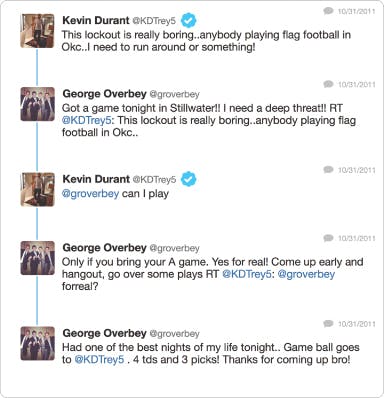Click the @KDTrey5 mention in the "A game" tweet

coord(246,274)
